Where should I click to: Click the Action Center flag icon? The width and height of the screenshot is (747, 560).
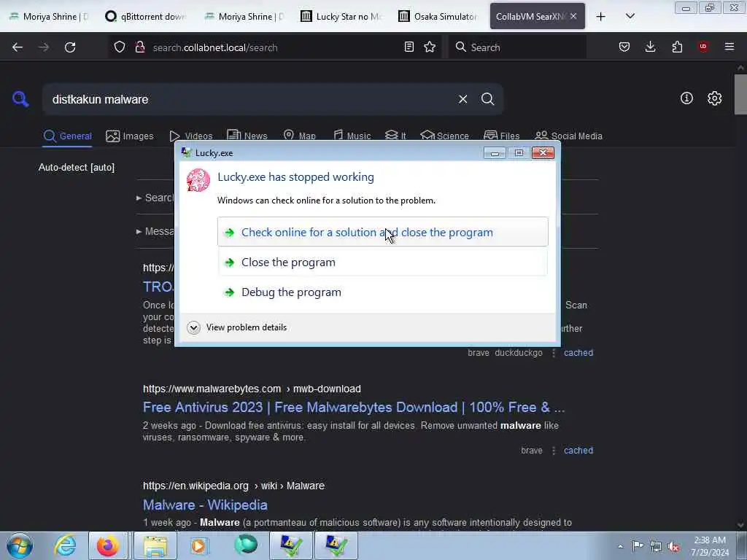tap(638, 546)
